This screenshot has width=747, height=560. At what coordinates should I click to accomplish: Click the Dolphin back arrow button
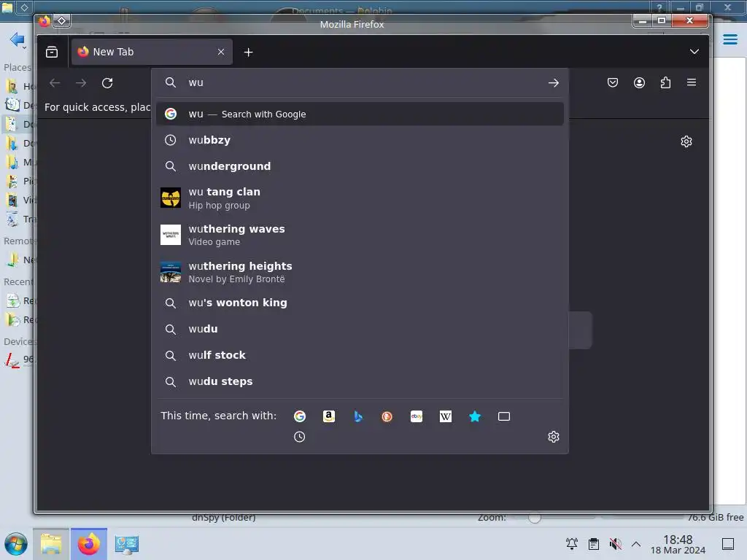pyautogui.click(x=18, y=40)
